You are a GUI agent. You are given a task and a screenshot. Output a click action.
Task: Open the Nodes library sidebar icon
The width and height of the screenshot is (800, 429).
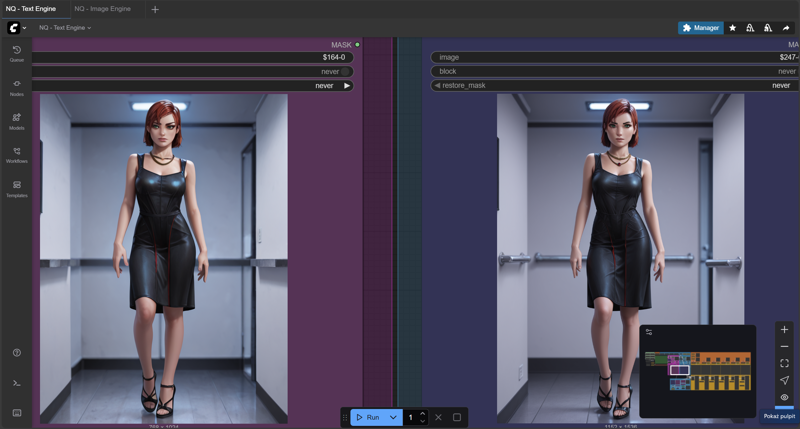(x=17, y=87)
